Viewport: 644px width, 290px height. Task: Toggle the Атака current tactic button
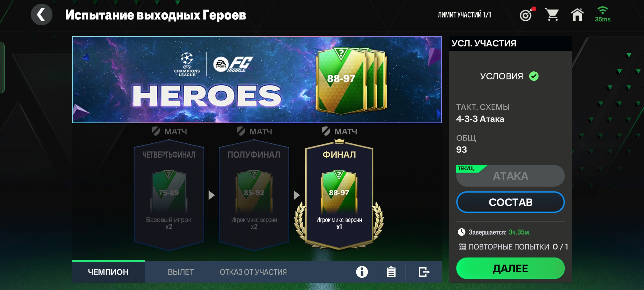click(510, 176)
